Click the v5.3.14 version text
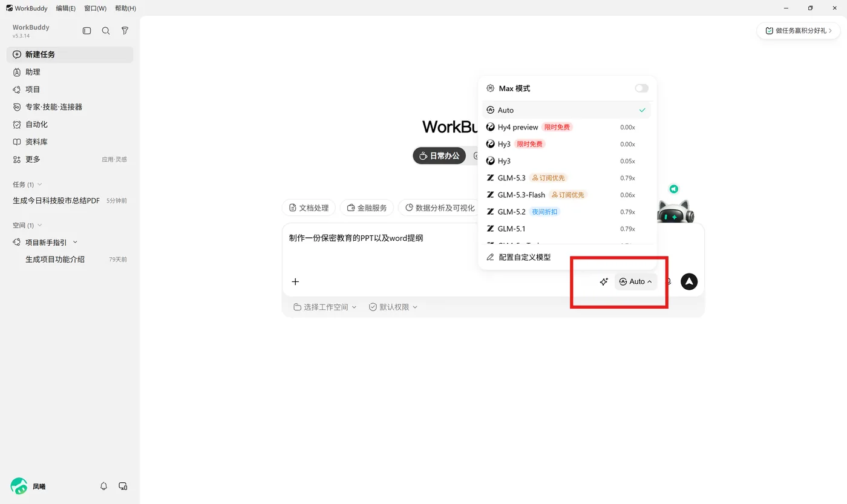 pos(21,36)
